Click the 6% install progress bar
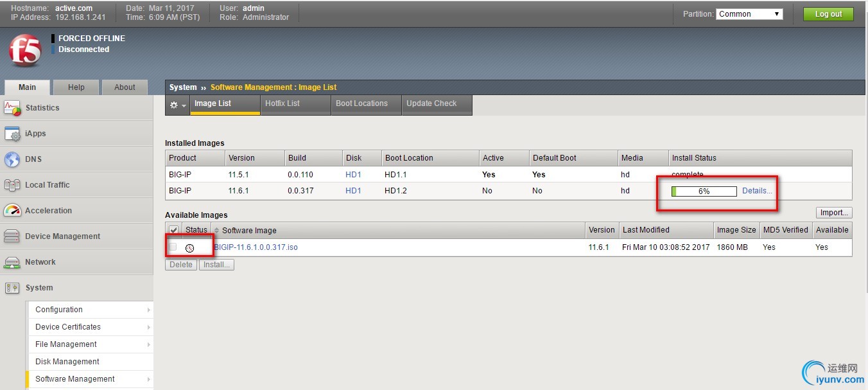 pyautogui.click(x=704, y=191)
